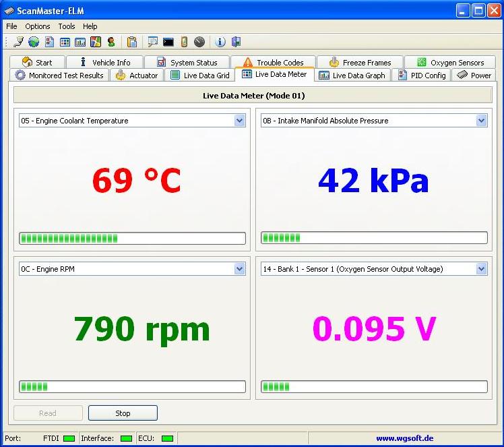Click the globe toolbar icon

click(34, 42)
